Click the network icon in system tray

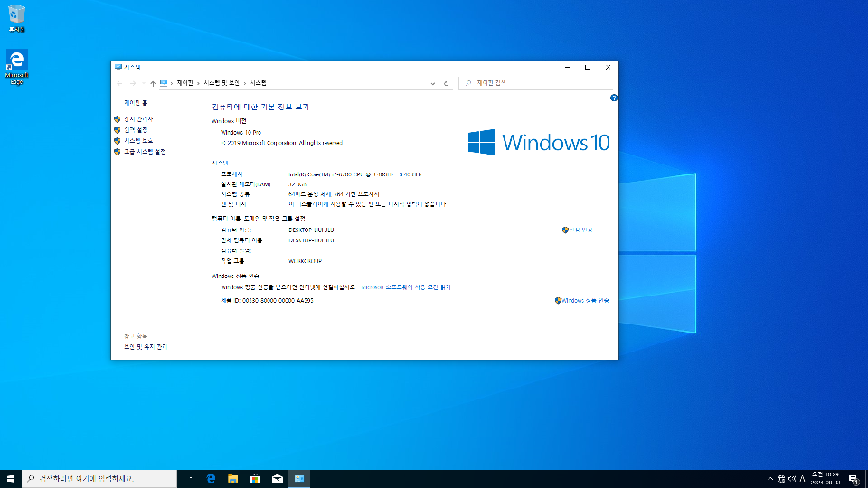(781, 479)
